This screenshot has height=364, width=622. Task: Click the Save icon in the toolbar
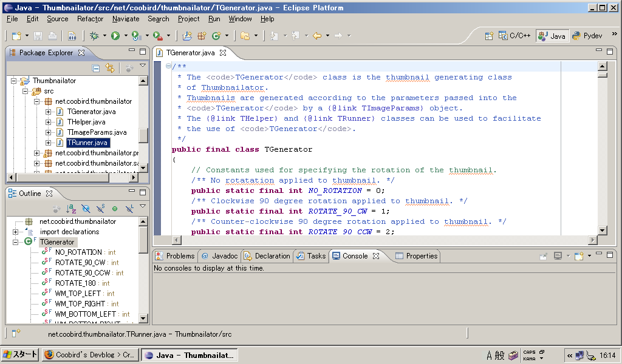(38, 36)
